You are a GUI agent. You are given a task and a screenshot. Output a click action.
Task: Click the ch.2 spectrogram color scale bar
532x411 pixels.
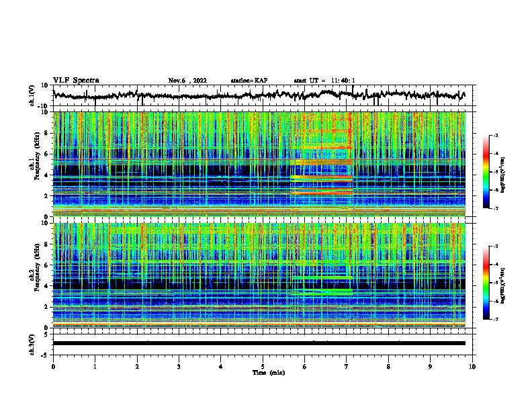coord(486,283)
